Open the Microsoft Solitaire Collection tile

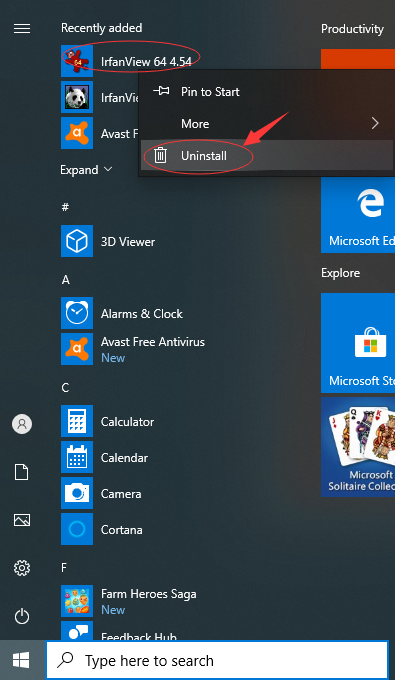tap(358, 447)
